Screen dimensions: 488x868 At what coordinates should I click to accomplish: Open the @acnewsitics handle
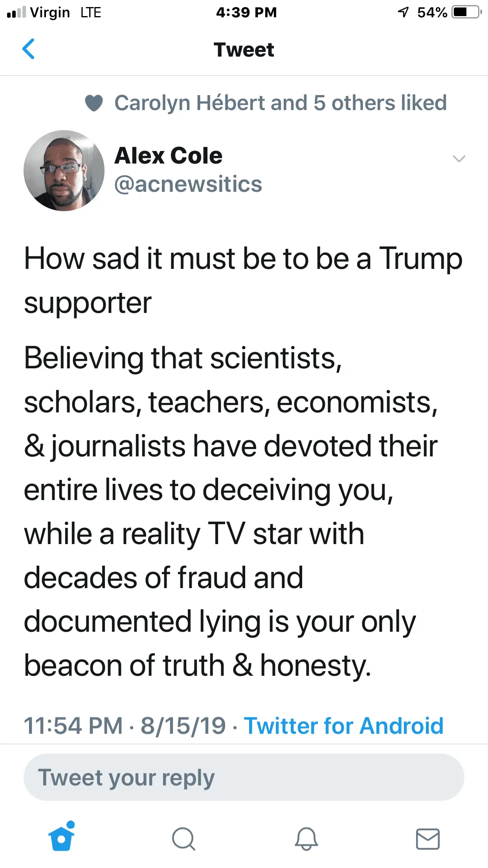click(x=188, y=184)
